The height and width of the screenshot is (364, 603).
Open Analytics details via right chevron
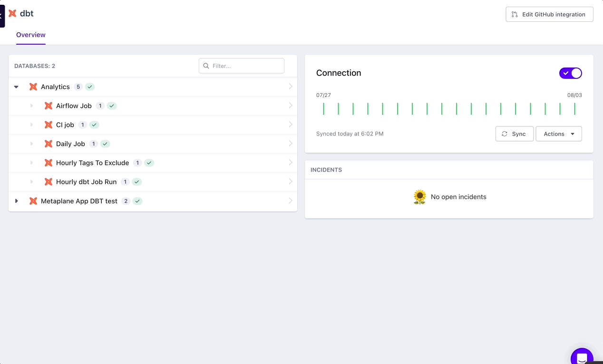(290, 86)
